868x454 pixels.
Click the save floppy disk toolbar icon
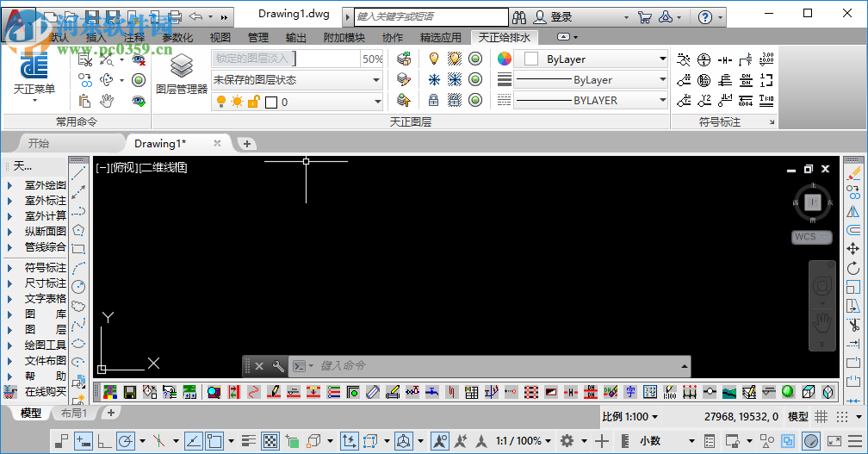click(130, 392)
